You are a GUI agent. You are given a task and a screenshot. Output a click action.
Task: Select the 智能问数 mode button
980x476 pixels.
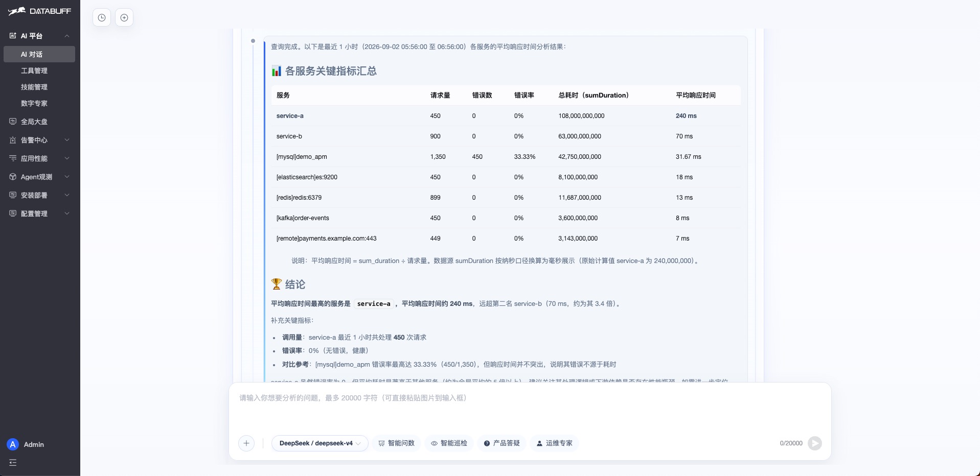click(397, 443)
